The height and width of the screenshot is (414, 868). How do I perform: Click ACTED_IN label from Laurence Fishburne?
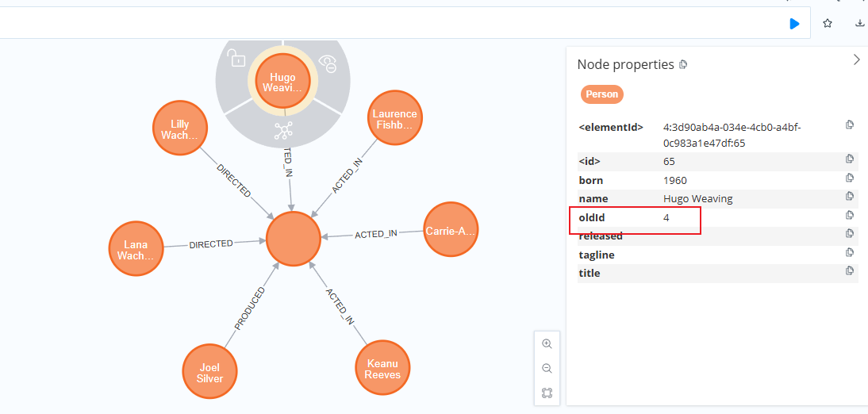tap(347, 175)
